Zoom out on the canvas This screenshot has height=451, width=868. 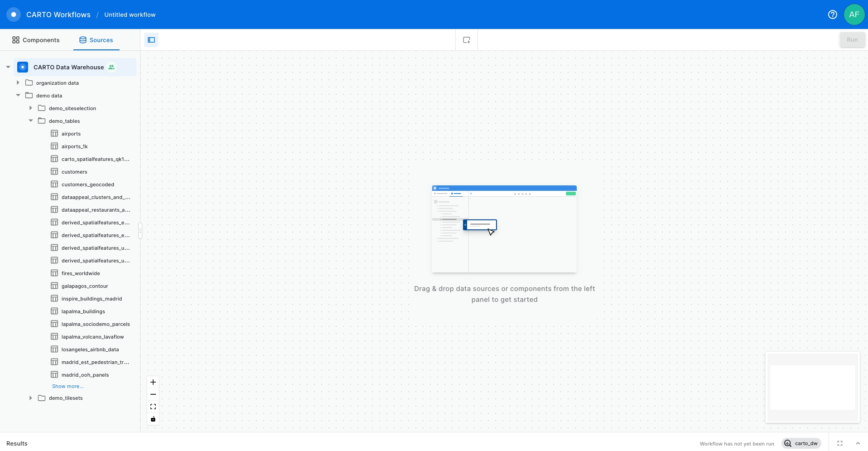click(153, 394)
